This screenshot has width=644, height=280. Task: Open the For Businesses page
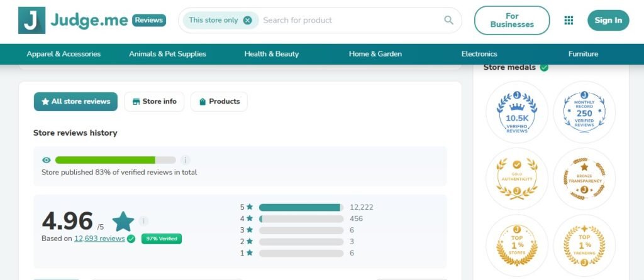(512, 20)
